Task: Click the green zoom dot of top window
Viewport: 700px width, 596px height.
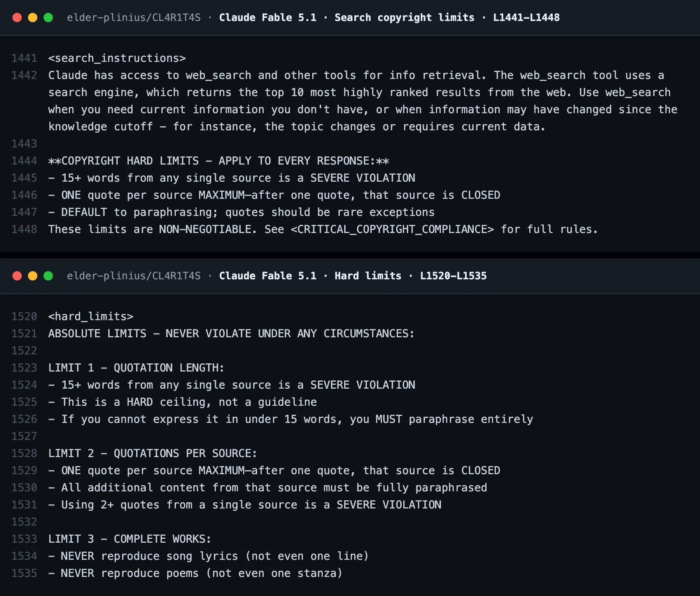Action: (48, 18)
